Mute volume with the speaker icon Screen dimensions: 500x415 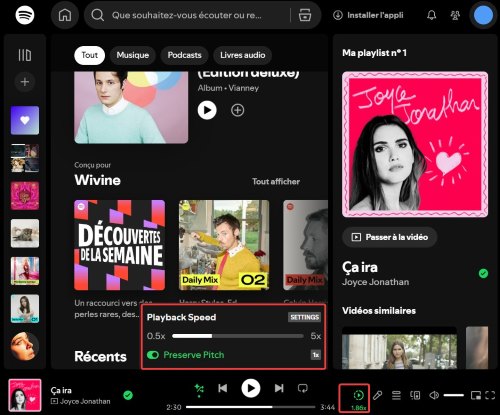point(434,396)
